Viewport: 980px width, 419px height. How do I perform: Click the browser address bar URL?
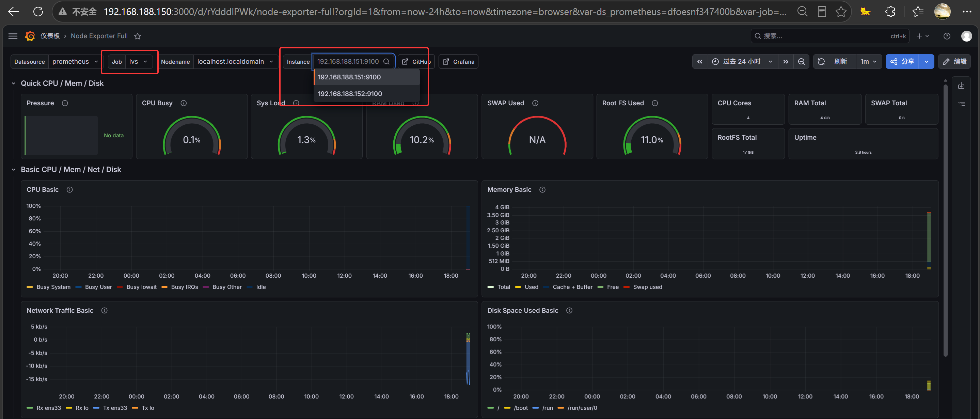444,12
